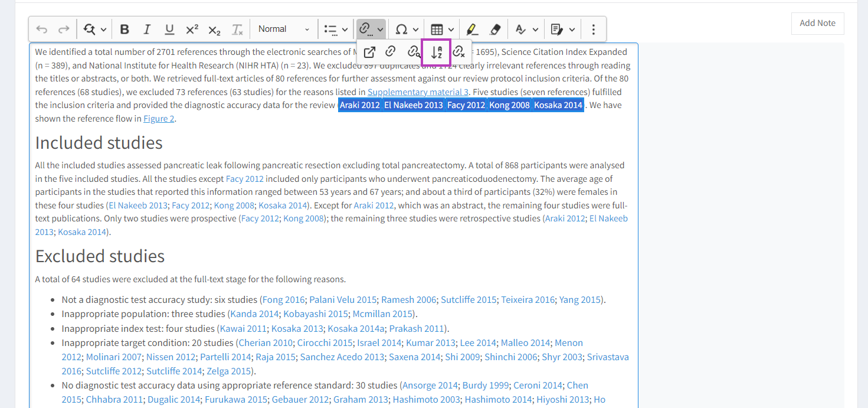Click the Add Note button

[x=817, y=23]
